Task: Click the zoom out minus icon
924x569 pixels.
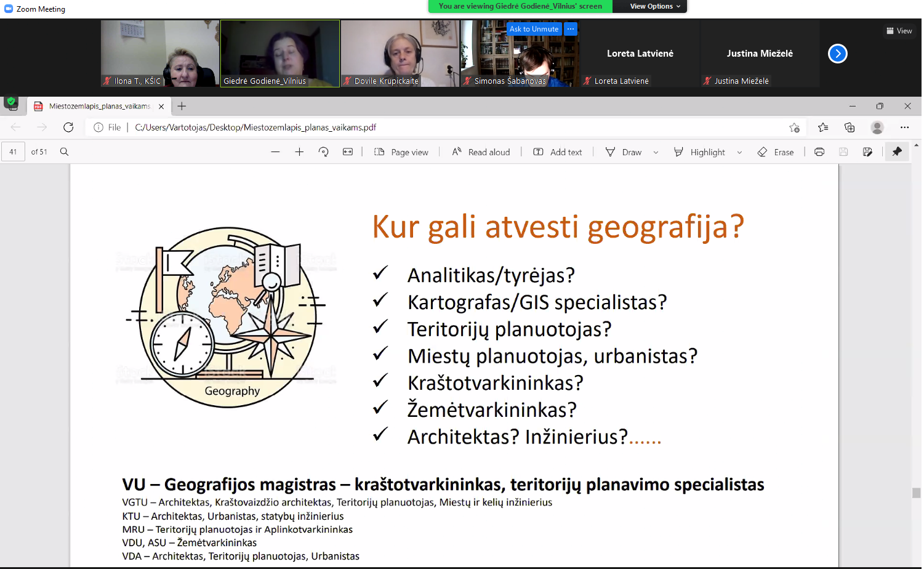Action: pos(275,152)
